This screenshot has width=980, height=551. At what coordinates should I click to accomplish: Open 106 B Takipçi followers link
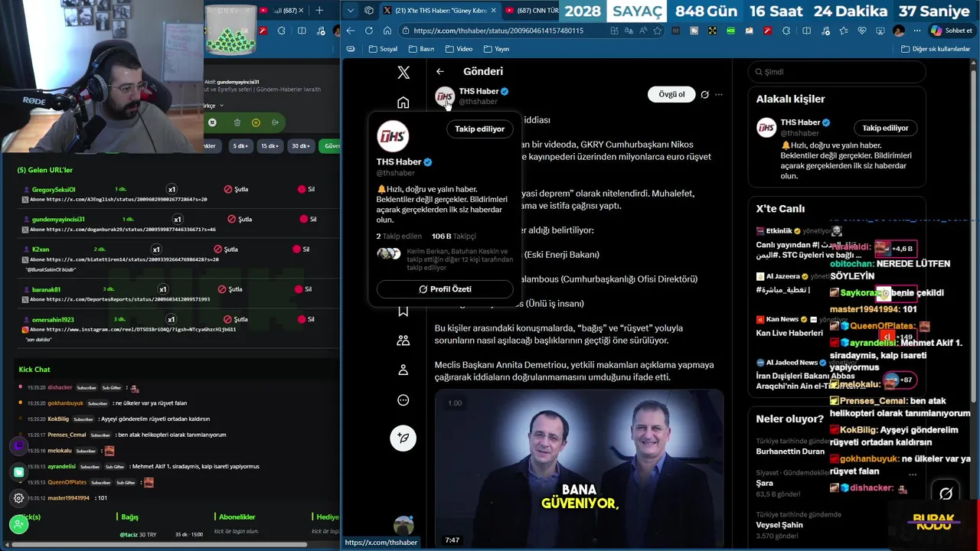pos(453,236)
